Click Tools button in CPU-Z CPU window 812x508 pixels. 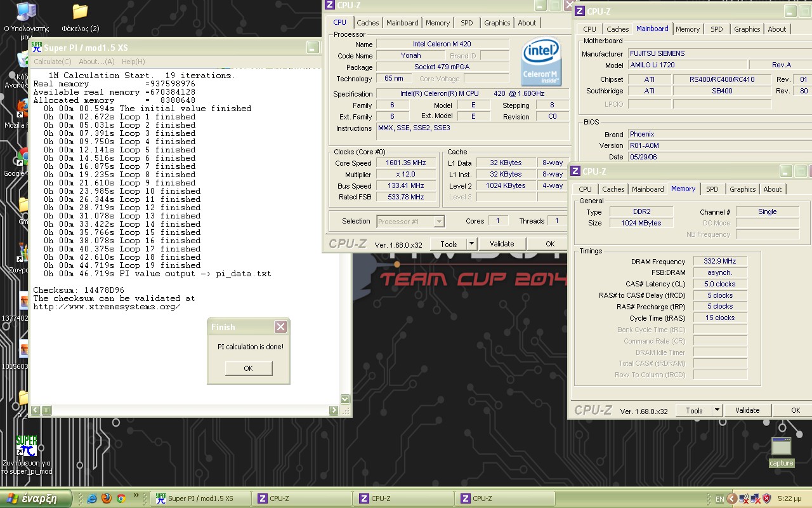click(x=449, y=244)
